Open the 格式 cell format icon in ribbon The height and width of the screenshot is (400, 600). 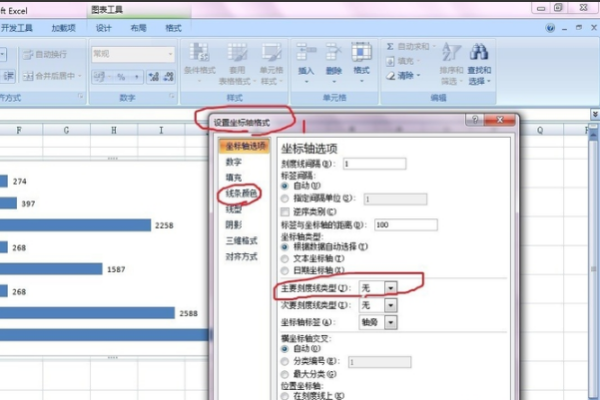tap(361, 53)
